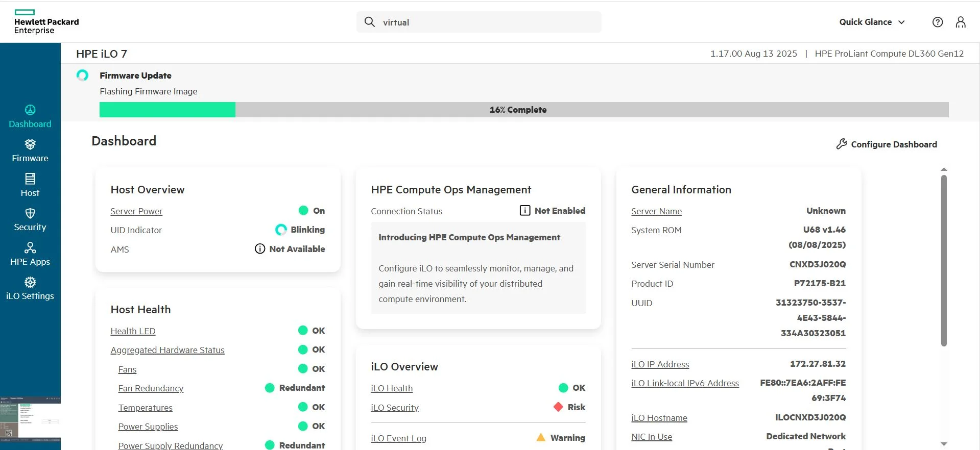Click the IP address value 172.27.81.32
The height and width of the screenshot is (450, 980).
[x=818, y=364]
